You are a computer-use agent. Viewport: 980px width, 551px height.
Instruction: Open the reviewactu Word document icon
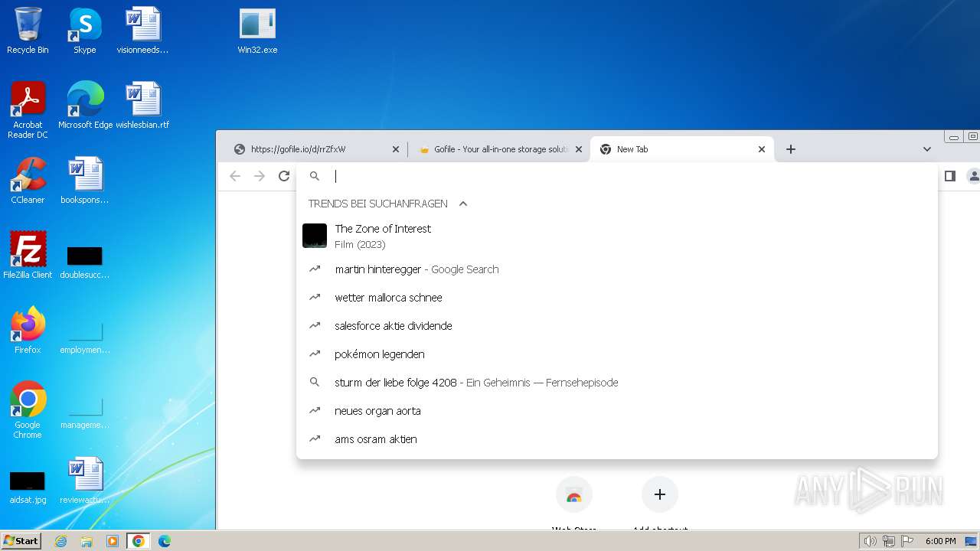84,481
